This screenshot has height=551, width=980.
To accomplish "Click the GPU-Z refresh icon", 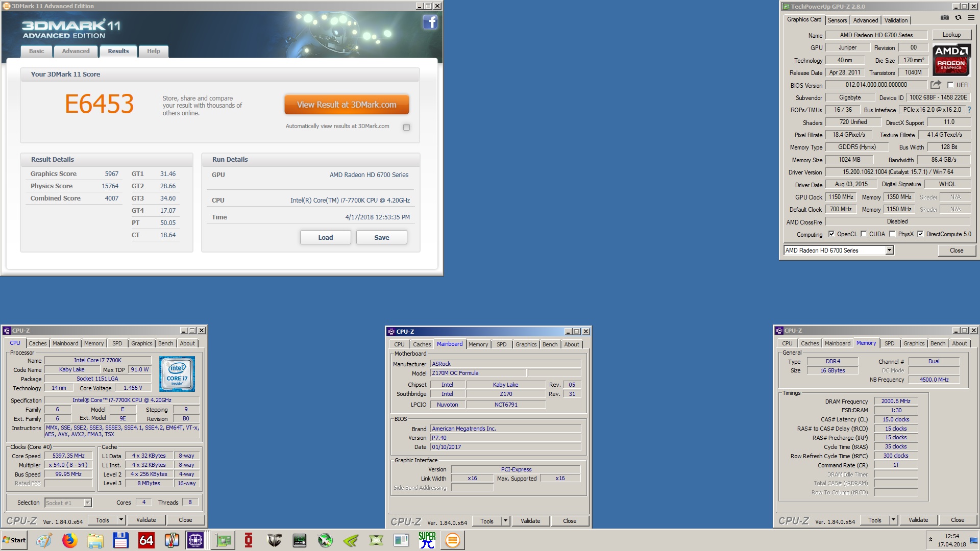I will click(x=958, y=18).
